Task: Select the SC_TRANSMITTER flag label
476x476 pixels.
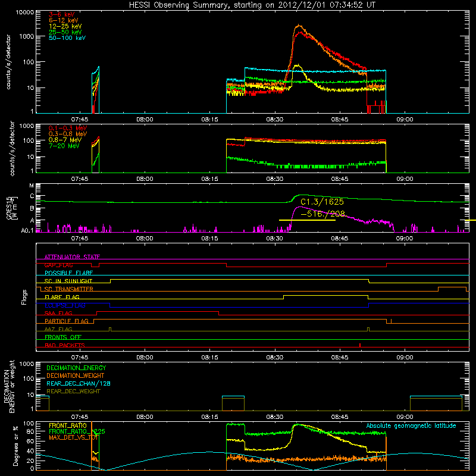Action: 69,289
